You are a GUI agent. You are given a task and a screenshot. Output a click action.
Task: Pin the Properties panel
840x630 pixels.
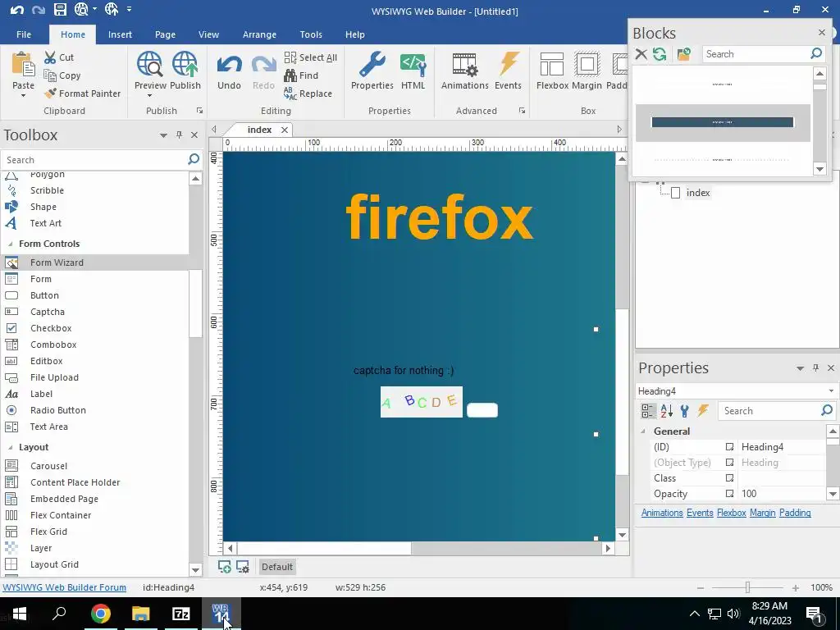815,367
